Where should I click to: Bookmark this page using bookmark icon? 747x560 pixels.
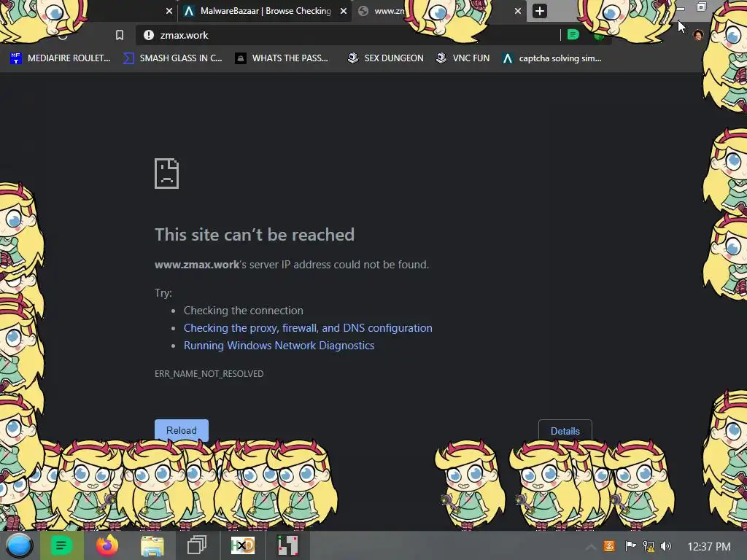tap(120, 35)
